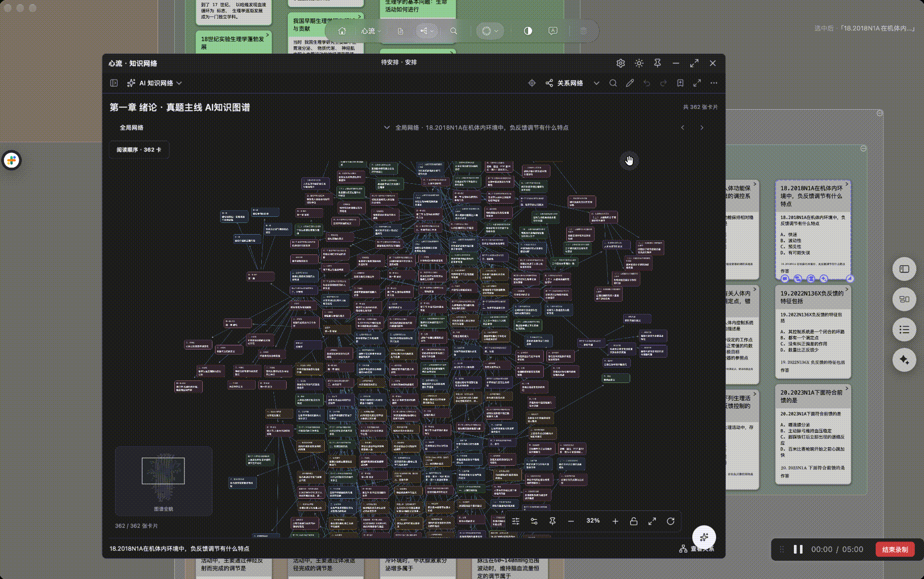924x579 pixels.
Task: Add a bookmark with the bookmark-plus icon
Action: tap(680, 83)
